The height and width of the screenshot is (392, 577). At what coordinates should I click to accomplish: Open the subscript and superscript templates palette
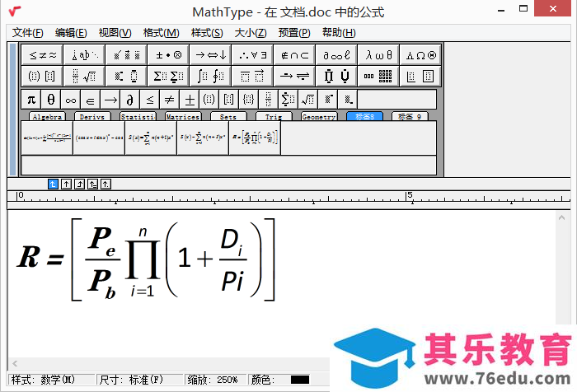click(126, 76)
